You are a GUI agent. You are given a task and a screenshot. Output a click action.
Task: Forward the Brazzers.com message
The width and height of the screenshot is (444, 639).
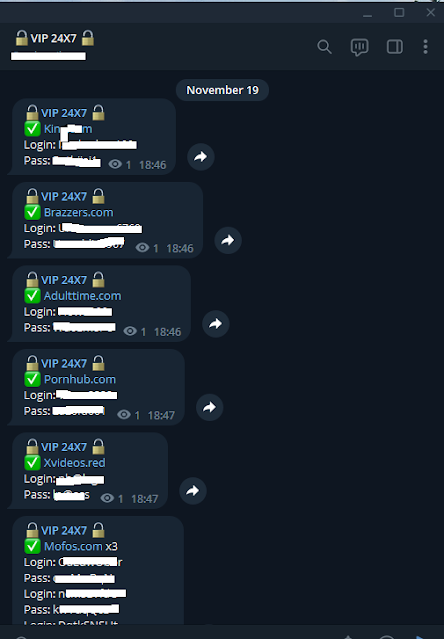pos(228,240)
